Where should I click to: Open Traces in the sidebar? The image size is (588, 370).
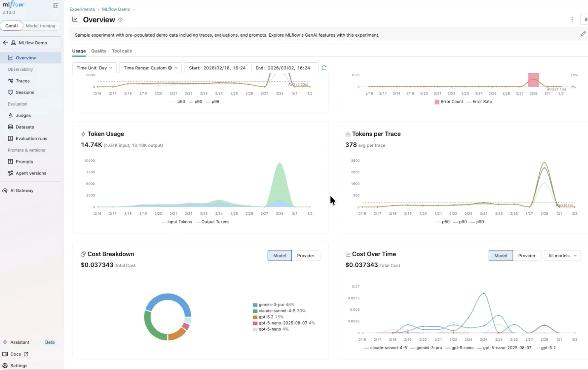[x=31, y=81]
